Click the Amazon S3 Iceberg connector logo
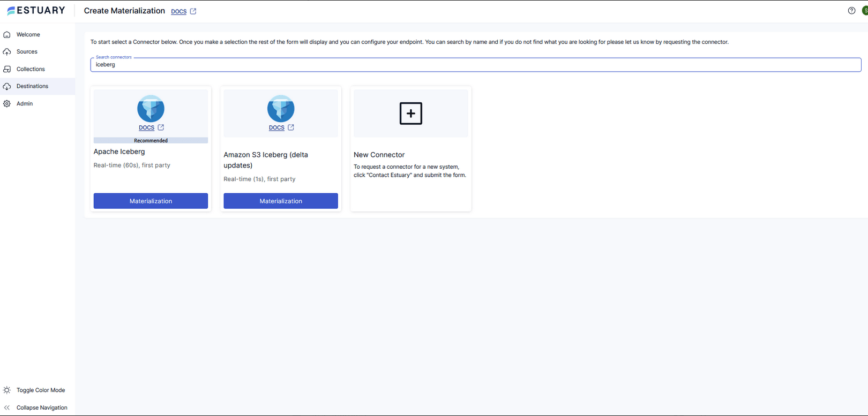This screenshot has width=868, height=416. click(x=281, y=109)
